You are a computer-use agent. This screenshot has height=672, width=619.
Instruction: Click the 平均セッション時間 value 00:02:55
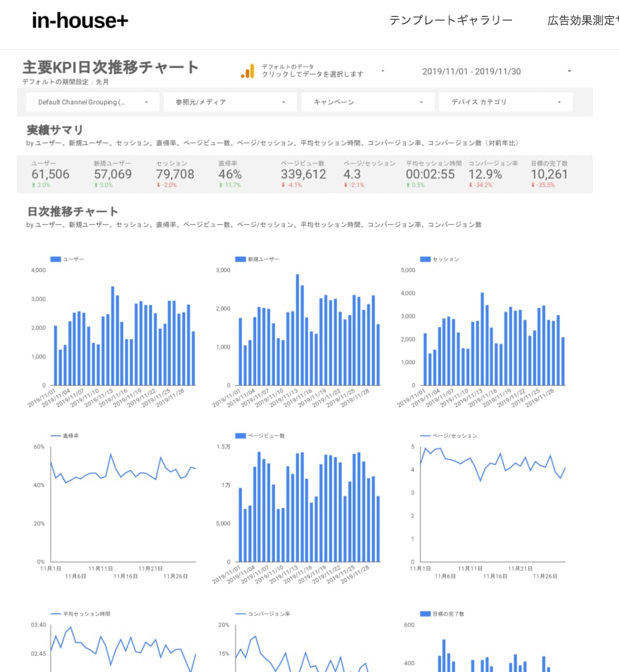[x=430, y=174]
